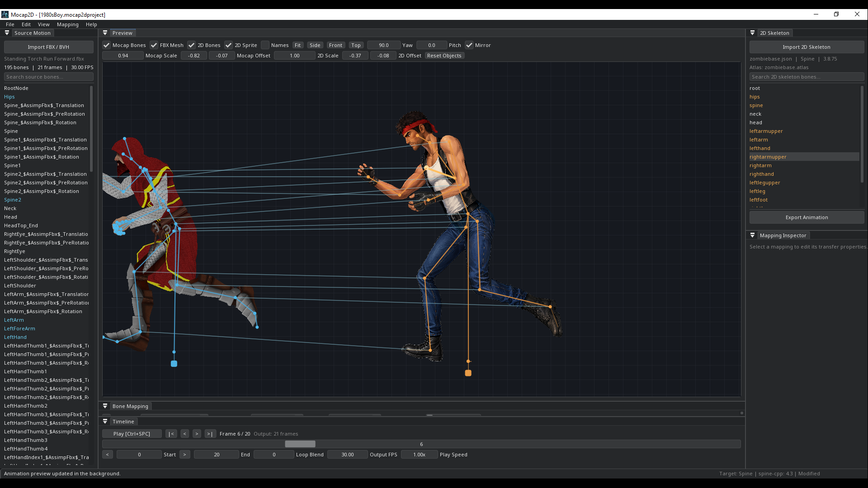Switch to Top view
This screenshot has height=488, width=868.
coord(356,45)
